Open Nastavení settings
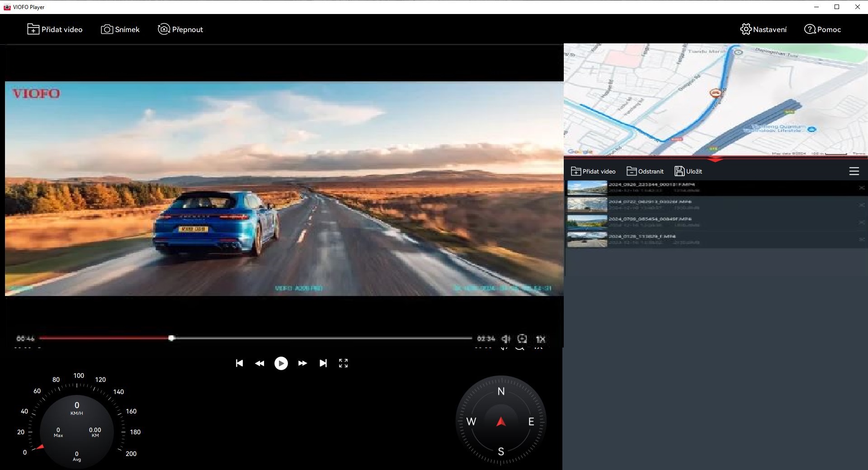The width and height of the screenshot is (868, 470). tap(763, 29)
